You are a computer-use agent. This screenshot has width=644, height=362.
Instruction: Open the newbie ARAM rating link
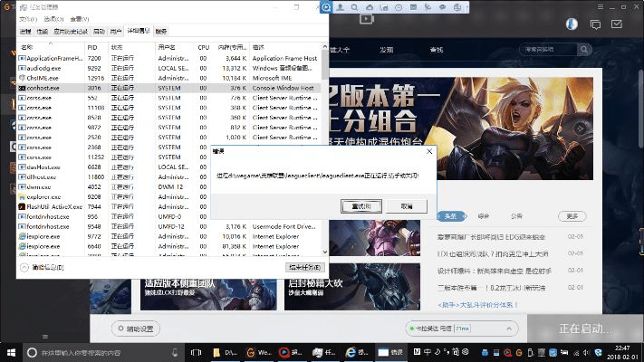(477, 305)
